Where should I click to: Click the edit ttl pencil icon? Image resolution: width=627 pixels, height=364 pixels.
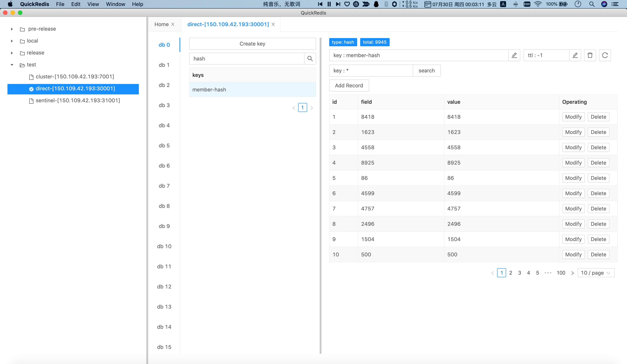click(575, 55)
